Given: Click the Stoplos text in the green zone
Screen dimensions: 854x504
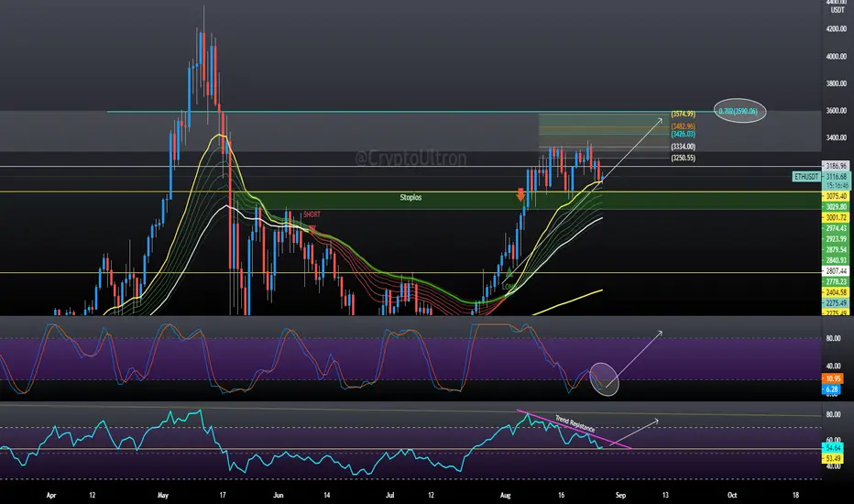Looking at the screenshot, I should tap(411, 197).
